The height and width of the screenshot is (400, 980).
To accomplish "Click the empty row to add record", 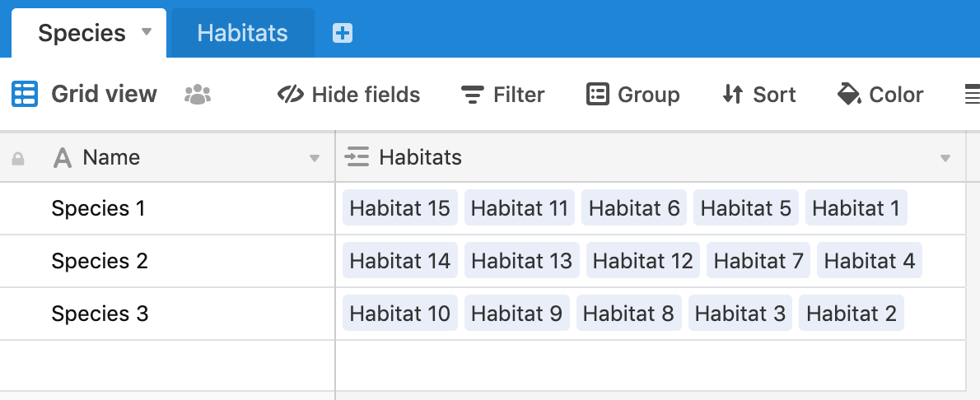I will click(x=483, y=366).
